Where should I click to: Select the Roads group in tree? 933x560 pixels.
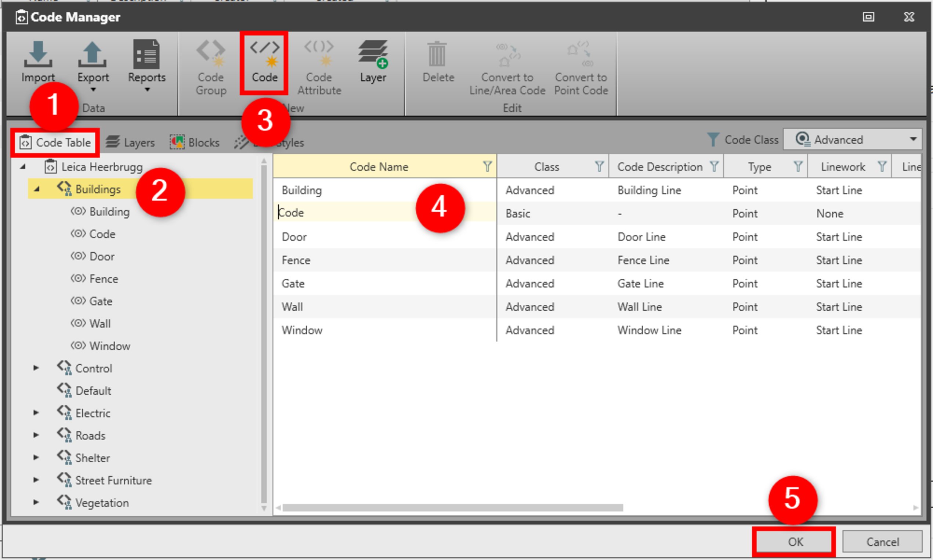click(x=81, y=435)
